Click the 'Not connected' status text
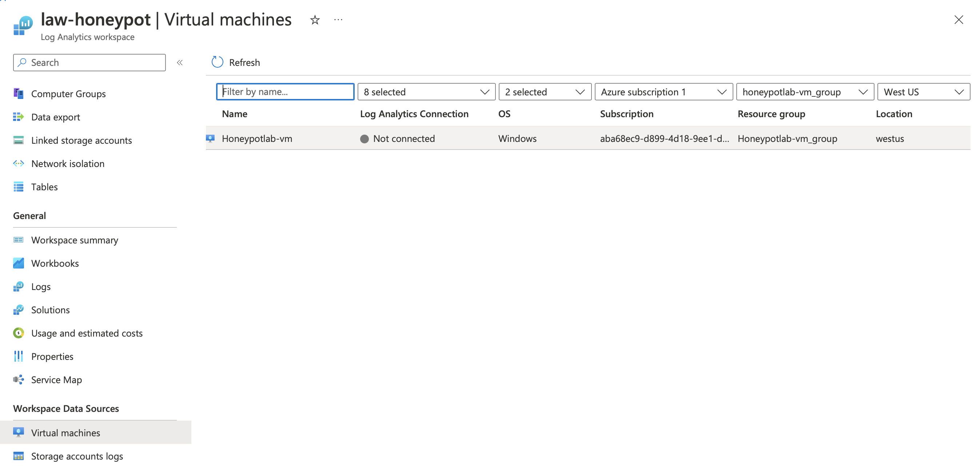 [x=404, y=139]
